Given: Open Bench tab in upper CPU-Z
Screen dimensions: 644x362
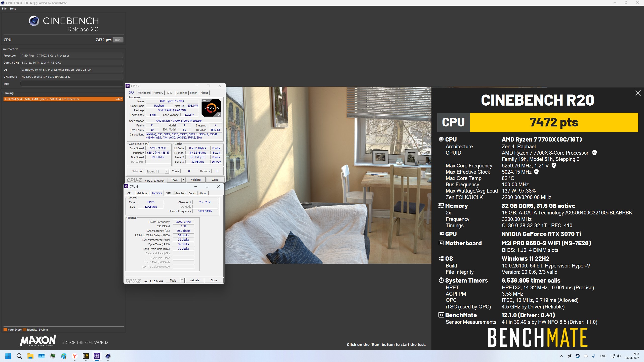Looking at the screenshot, I should (x=193, y=93).
